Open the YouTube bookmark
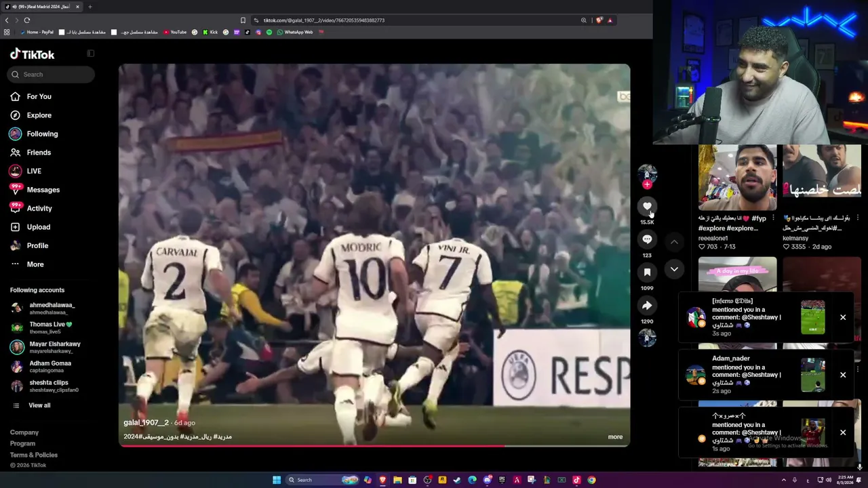Viewport: 868px width, 488px height. (175, 32)
